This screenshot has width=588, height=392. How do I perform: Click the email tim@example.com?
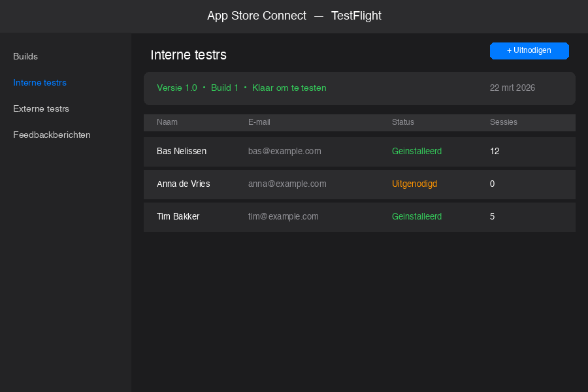(284, 216)
